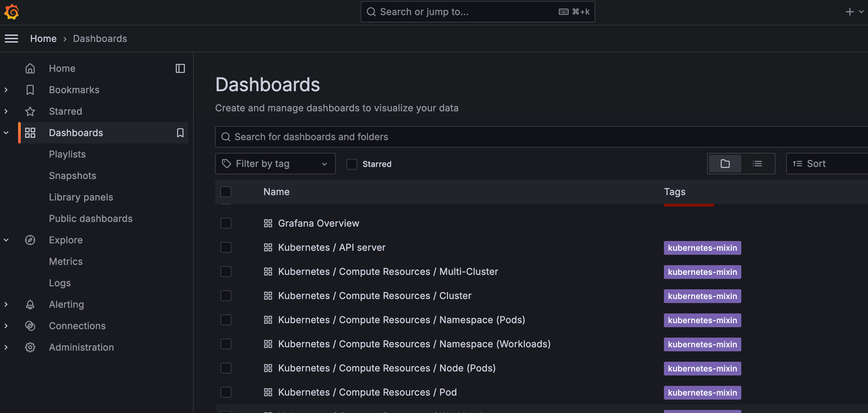
Task: Check the Kubernetes / API server checkbox
Action: click(x=226, y=247)
